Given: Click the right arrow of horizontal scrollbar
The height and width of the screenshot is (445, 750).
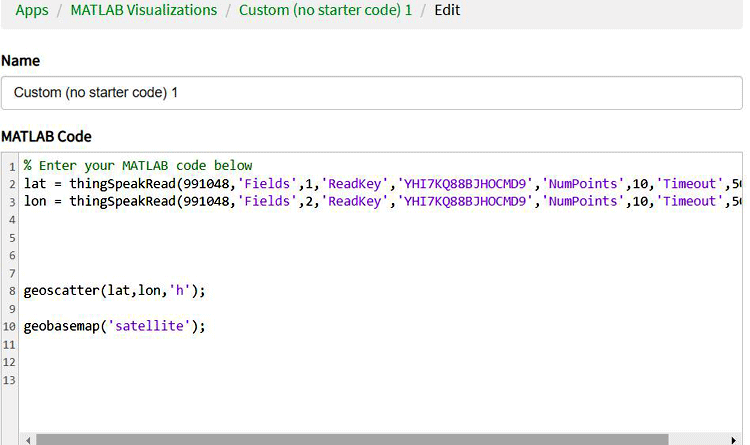Looking at the screenshot, I should tap(734, 440).
